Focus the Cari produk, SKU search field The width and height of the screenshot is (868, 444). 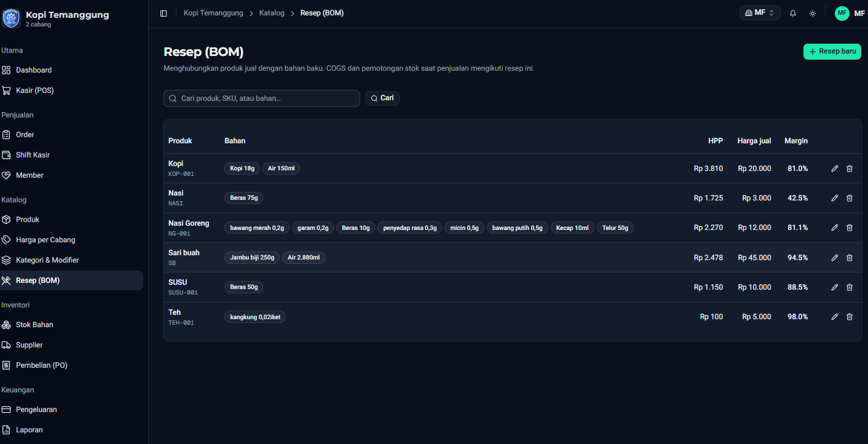click(262, 98)
